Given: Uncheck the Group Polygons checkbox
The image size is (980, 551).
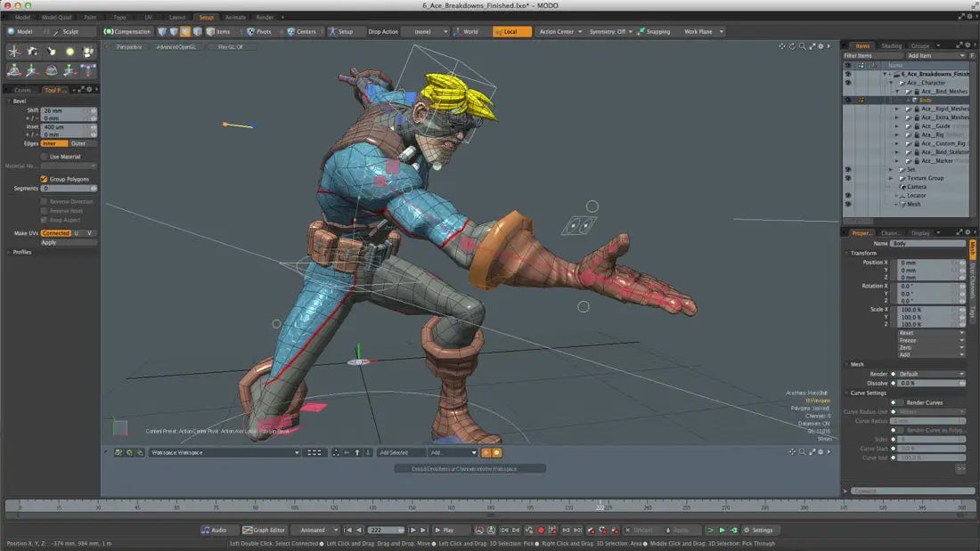Looking at the screenshot, I should 44,179.
